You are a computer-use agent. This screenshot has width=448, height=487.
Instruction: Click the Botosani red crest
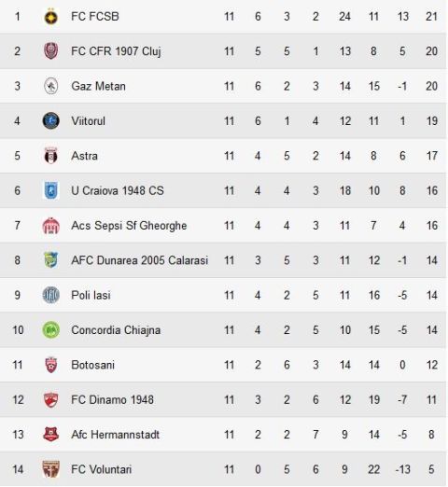(x=50, y=365)
